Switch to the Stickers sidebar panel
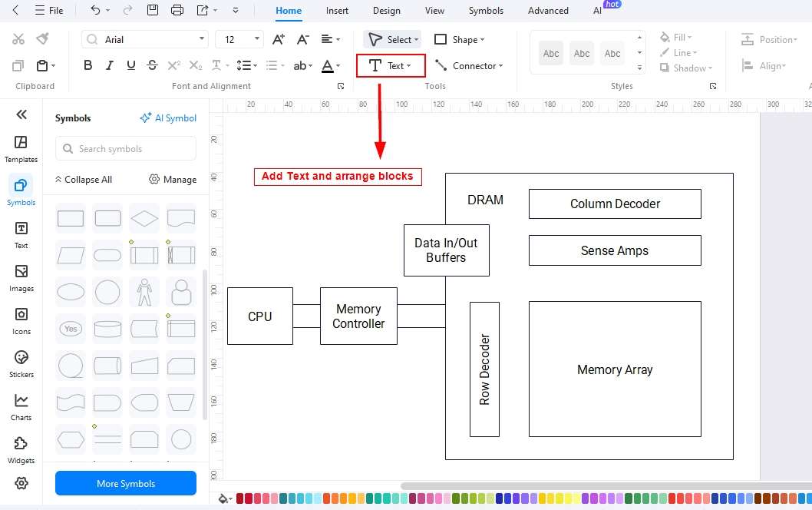 [x=21, y=363]
